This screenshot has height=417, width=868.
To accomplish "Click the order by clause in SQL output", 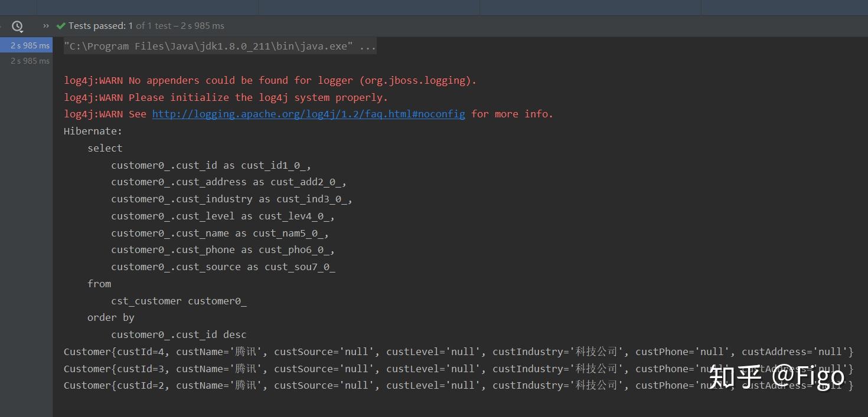I will point(110,317).
